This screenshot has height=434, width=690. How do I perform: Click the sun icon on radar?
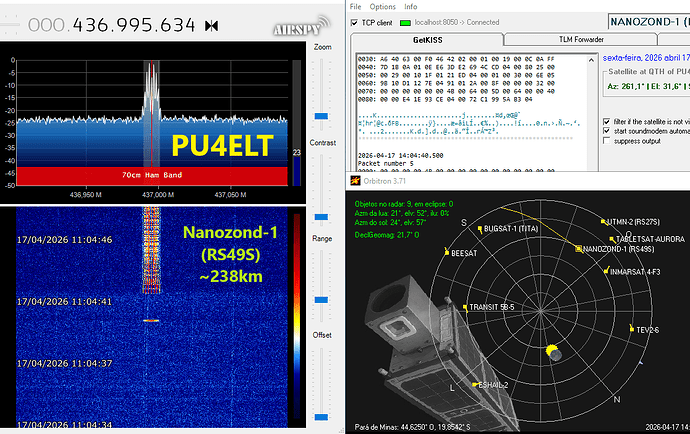tap(553, 352)
